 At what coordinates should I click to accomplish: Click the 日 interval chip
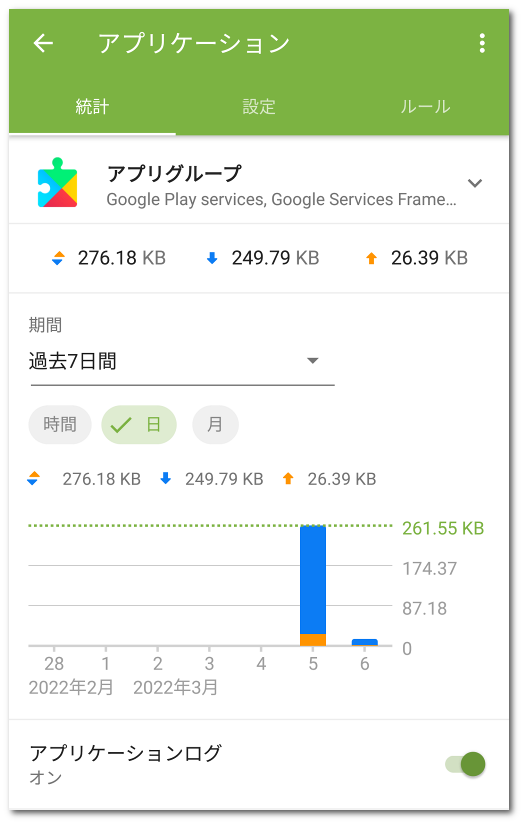pyautogui.click(x=139, y=425)
